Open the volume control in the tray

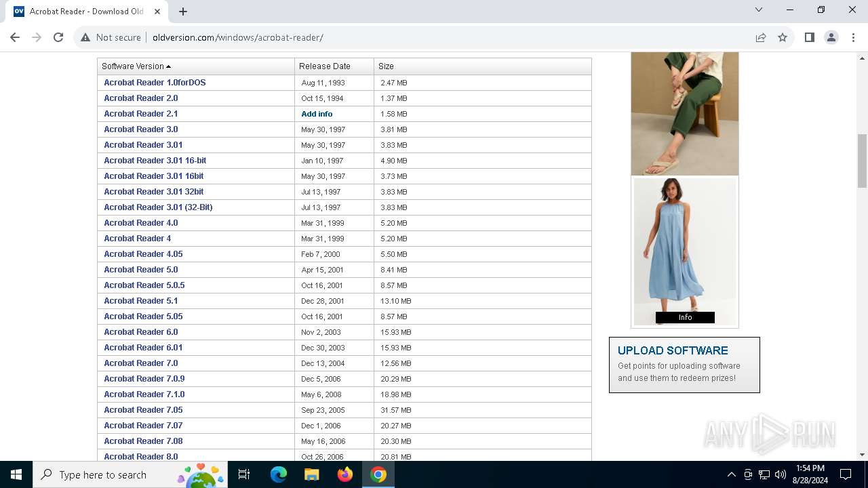click(780, 474)
